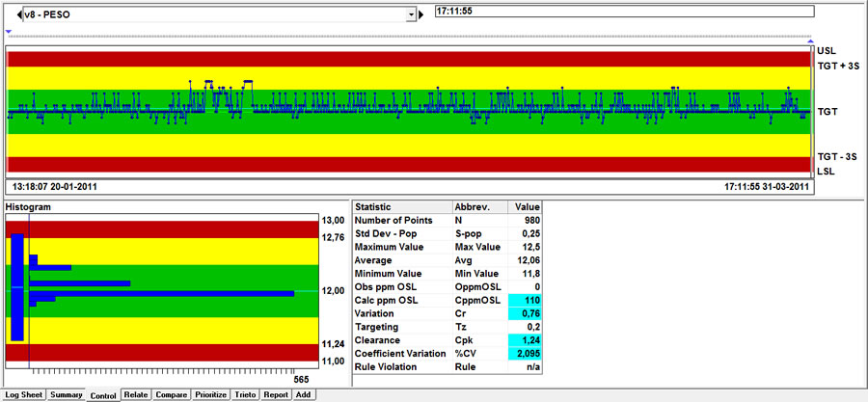
Task: Open the v8 - PESO variable dropdown
Action: pyautogui.click(x=411, y=14)
